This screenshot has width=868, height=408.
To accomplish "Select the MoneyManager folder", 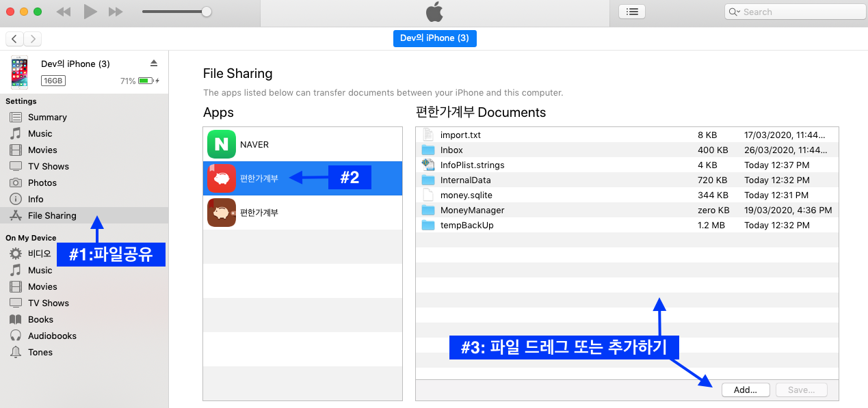I will (627, 210).
